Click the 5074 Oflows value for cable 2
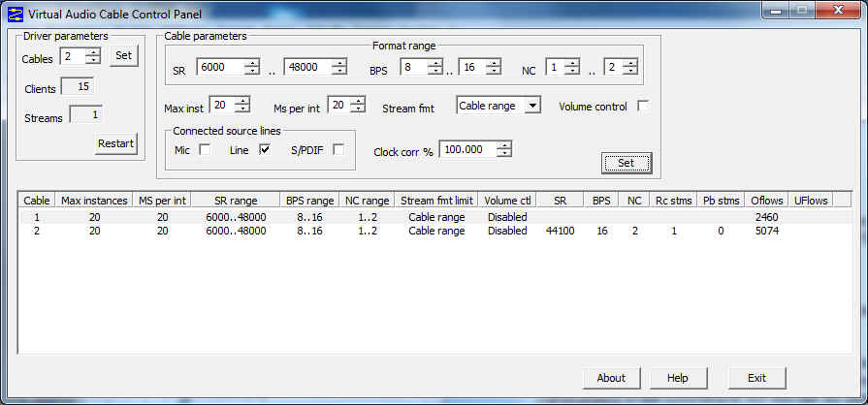This screenshot has height=405, width=868. (767, 231)
